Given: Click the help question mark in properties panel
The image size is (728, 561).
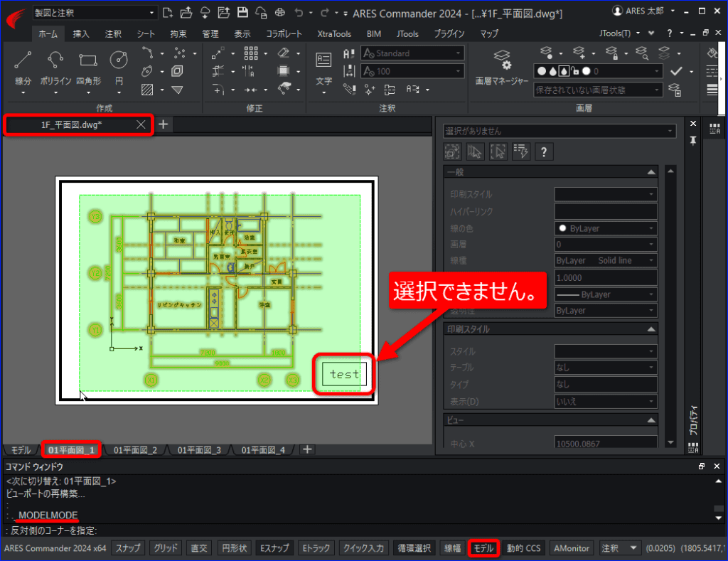Looking at the screenshot, I should tap(544, 152).
